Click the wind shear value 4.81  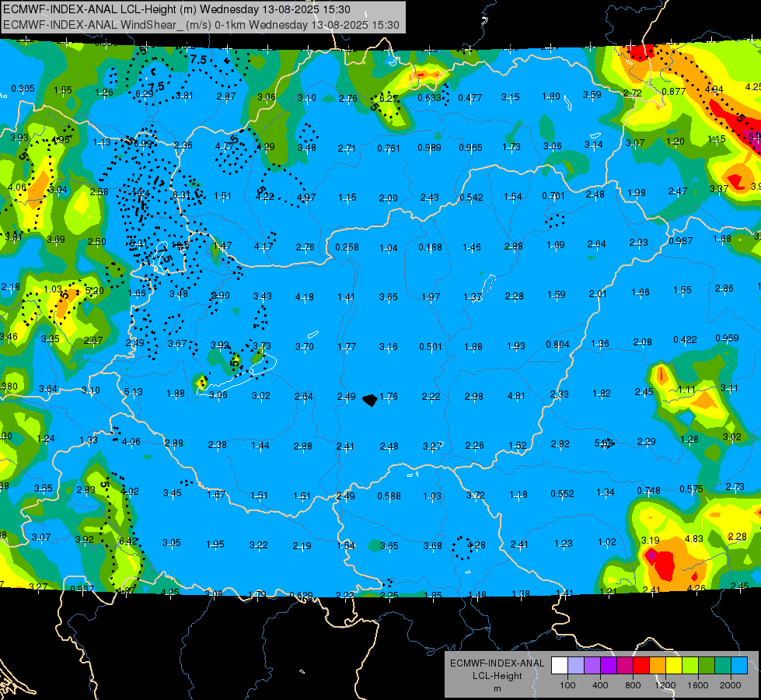tap(516, 395)
